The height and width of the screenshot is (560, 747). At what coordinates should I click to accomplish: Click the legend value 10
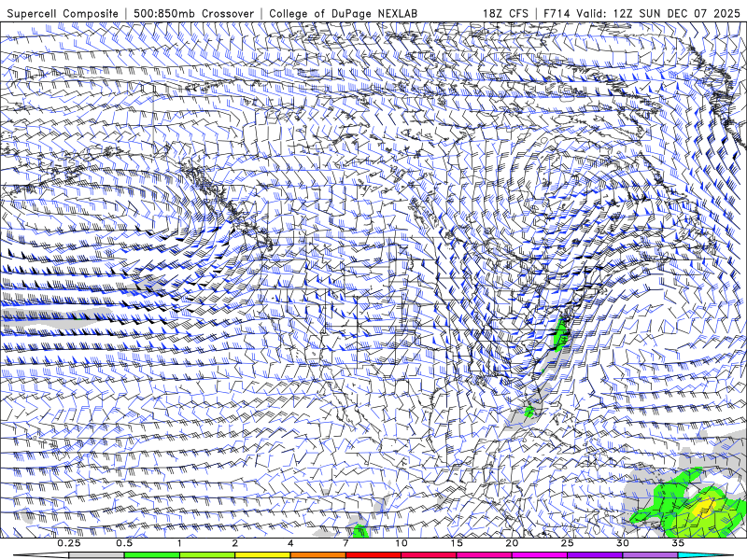[x=402, y=543]
